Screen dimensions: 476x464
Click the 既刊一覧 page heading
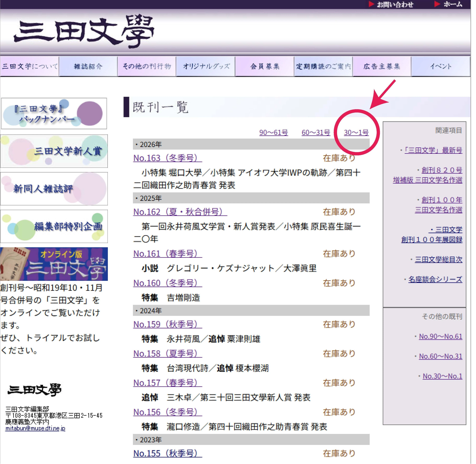(x=161, y=107)
